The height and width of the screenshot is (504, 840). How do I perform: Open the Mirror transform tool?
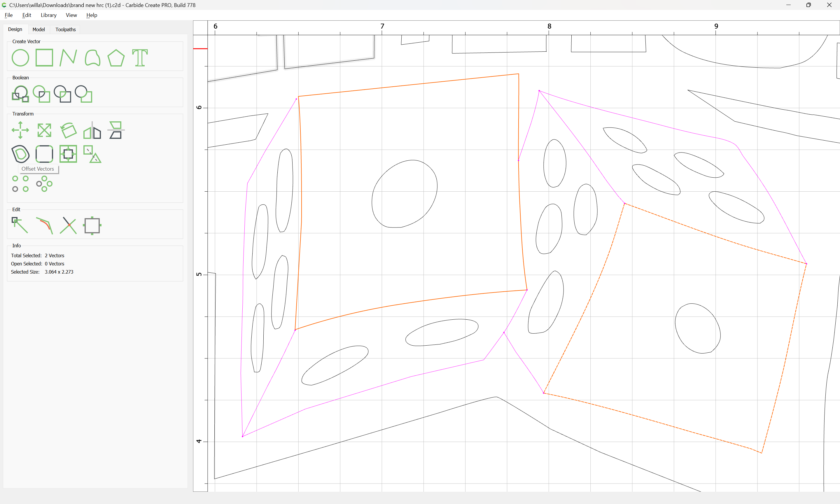[x=92, y=130]
